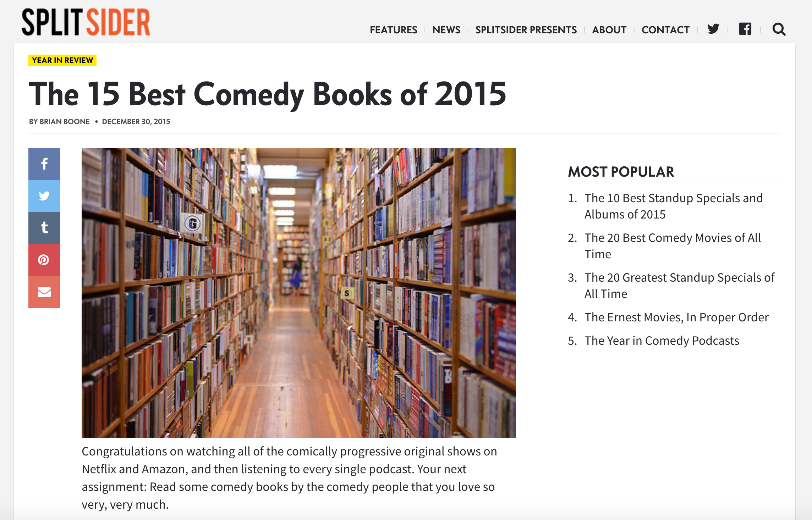Open Splitsider Presents section
This screenshot has height=520, width=812.
point(526,30)
